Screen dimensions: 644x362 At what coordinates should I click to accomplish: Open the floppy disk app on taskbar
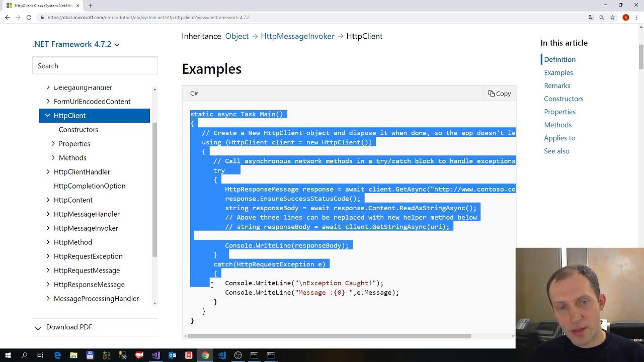tap(90, 355)
